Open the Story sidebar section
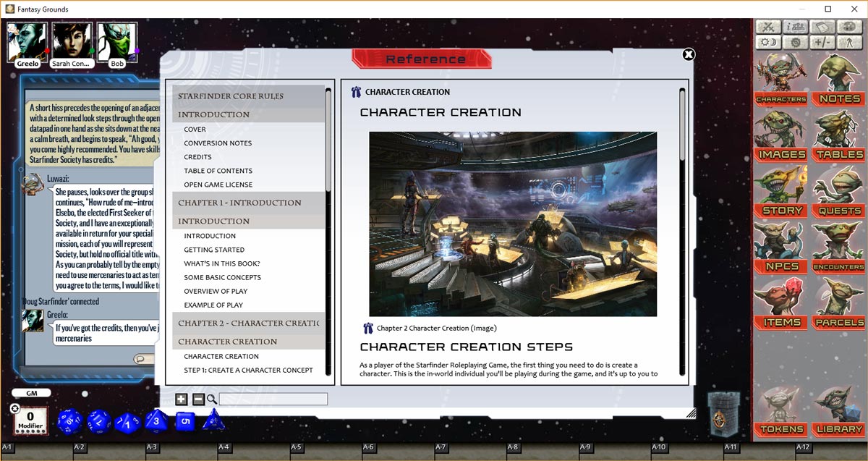 [x=781, y=191]
